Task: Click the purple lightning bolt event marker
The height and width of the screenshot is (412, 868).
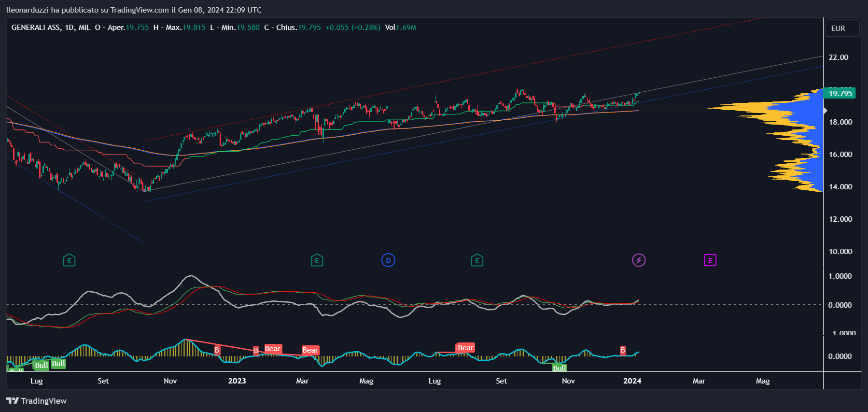Action: coord(639,260)
